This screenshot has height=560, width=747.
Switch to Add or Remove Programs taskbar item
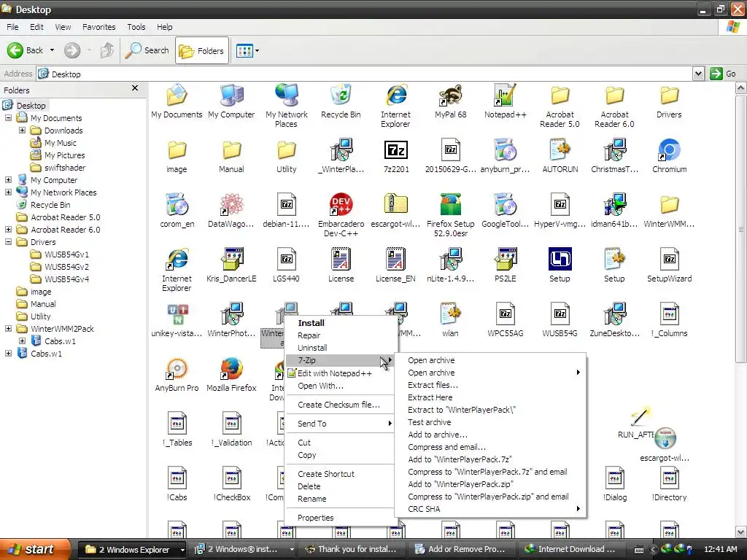tap(462, 549)
